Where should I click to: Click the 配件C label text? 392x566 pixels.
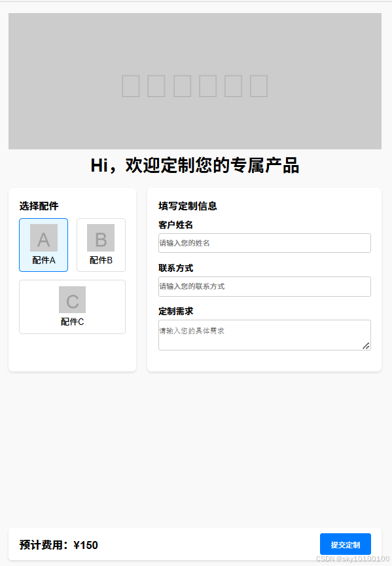72,322
